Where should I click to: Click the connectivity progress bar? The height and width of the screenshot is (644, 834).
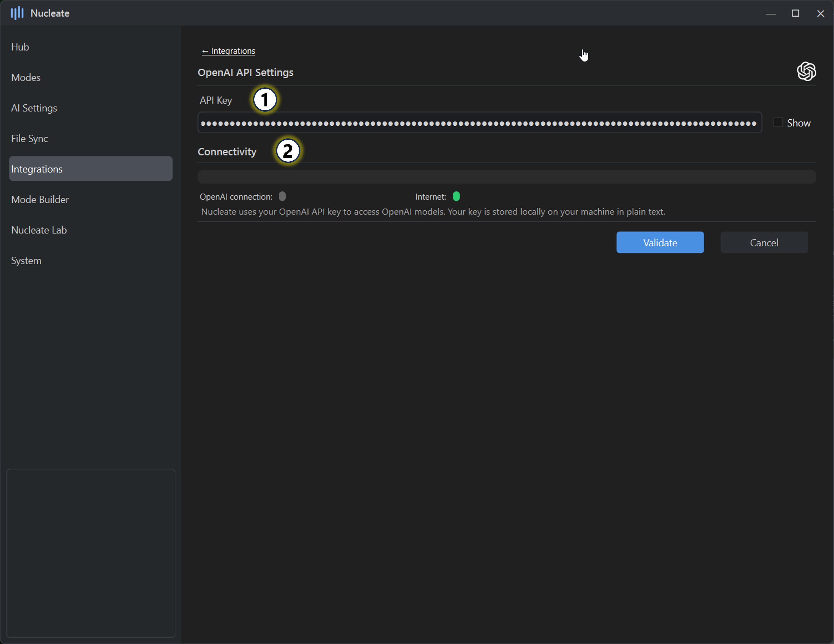(x=506, y=177)
